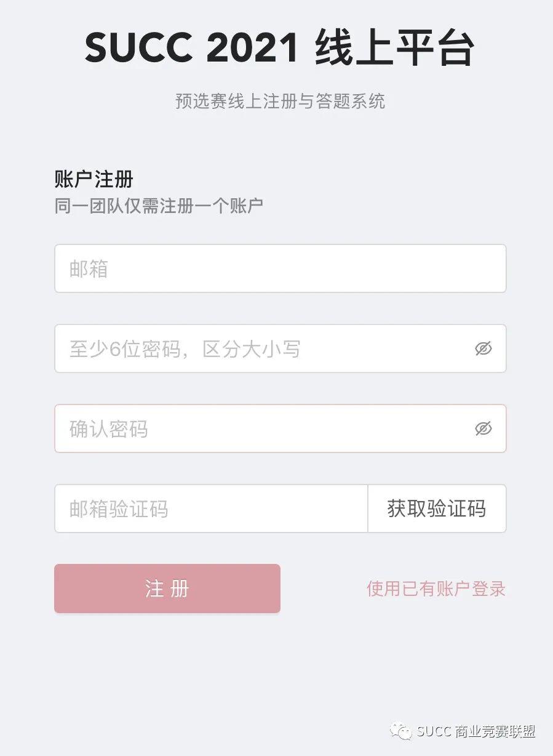Click into the 至少6位密码 password field
Image resolution: width=553 pixels, height=756 pixels.
[x=265, y=349]
